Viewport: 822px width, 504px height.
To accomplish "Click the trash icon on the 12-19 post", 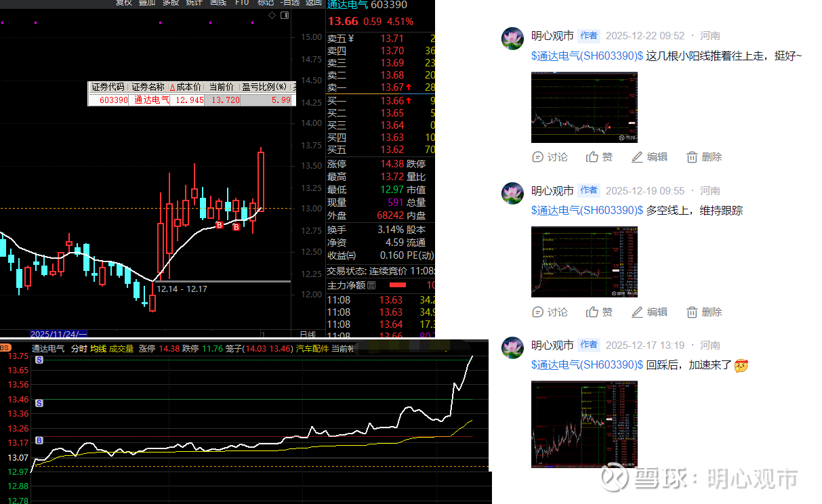I will click(692, 312).
